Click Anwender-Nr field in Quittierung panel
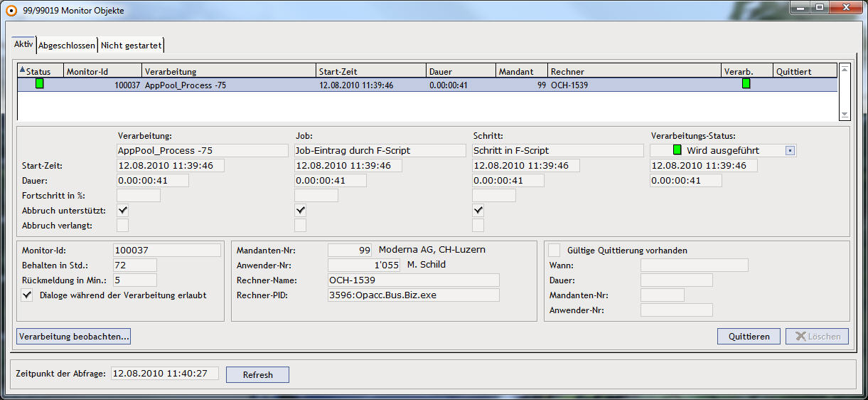Viewport: 868px width, 400px height. pos(677,310)
